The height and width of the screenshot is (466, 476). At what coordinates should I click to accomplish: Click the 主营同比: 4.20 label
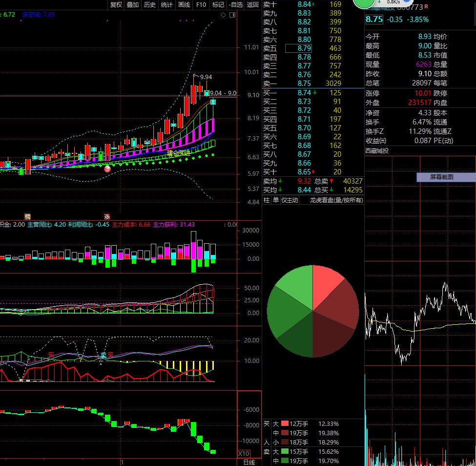46,225
